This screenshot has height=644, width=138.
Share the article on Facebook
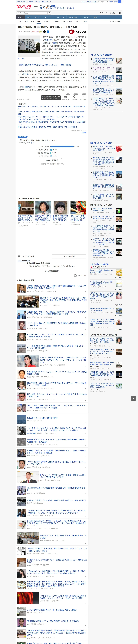48,32
